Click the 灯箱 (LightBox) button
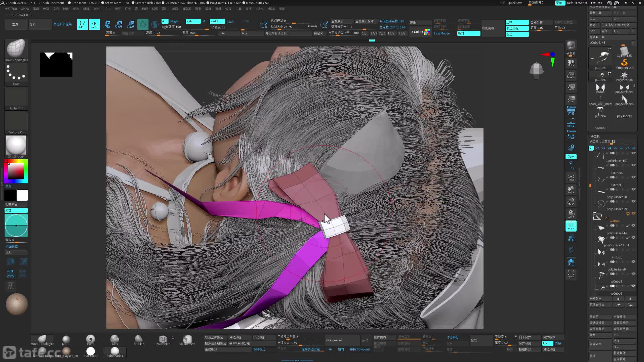 click(40, 24)
